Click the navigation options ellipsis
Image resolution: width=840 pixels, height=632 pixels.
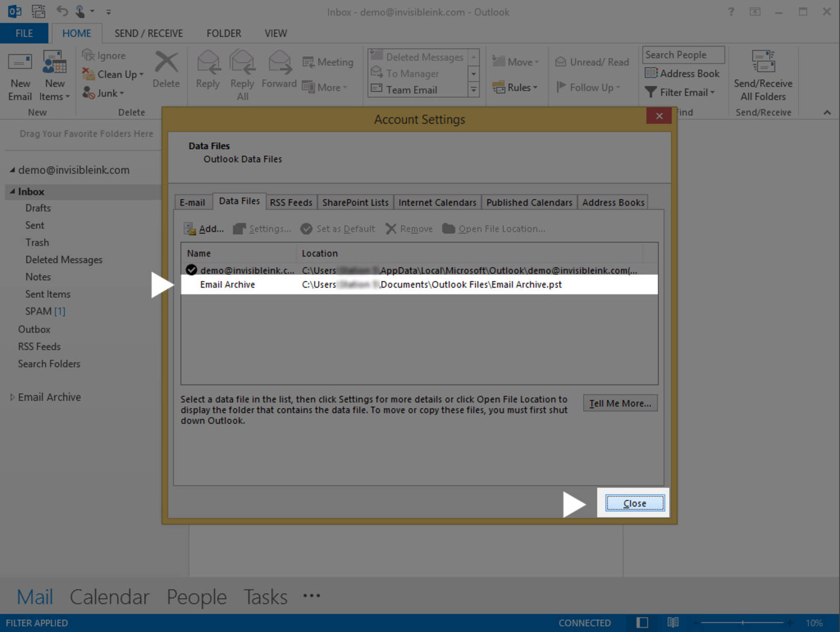click(311, 596)
